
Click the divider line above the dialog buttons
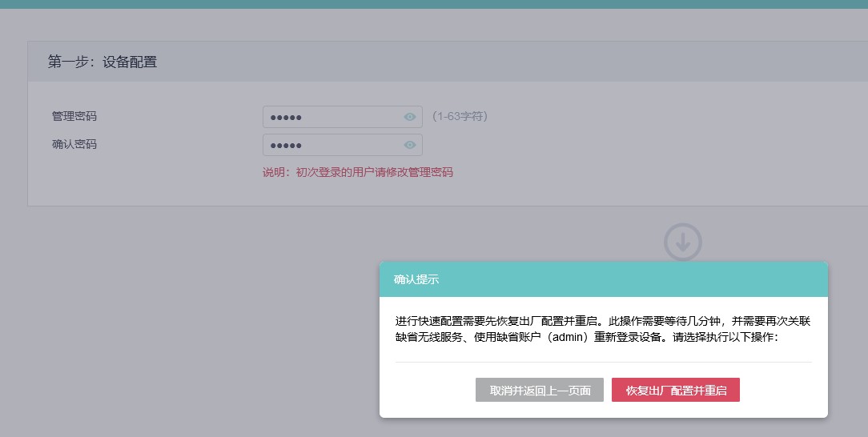coord(603,363)
